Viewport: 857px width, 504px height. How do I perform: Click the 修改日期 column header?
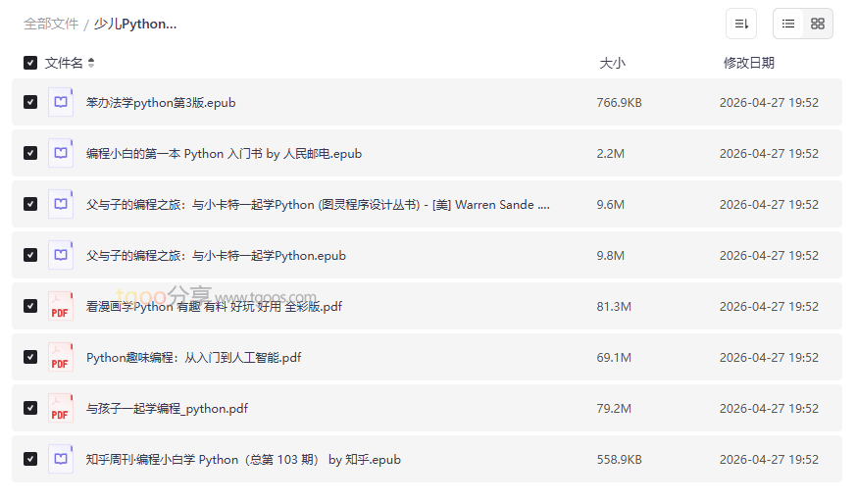coord(748,63)
